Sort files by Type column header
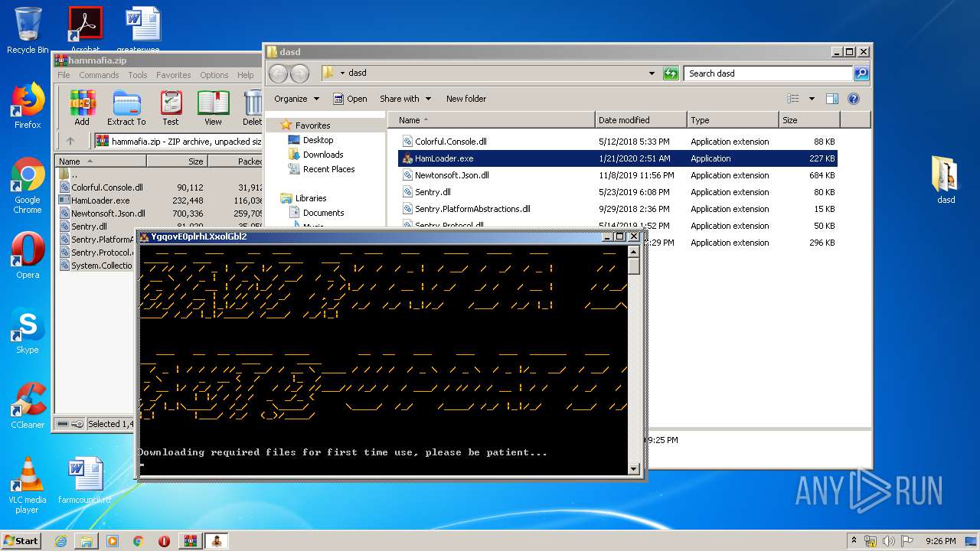 (733, 120)
